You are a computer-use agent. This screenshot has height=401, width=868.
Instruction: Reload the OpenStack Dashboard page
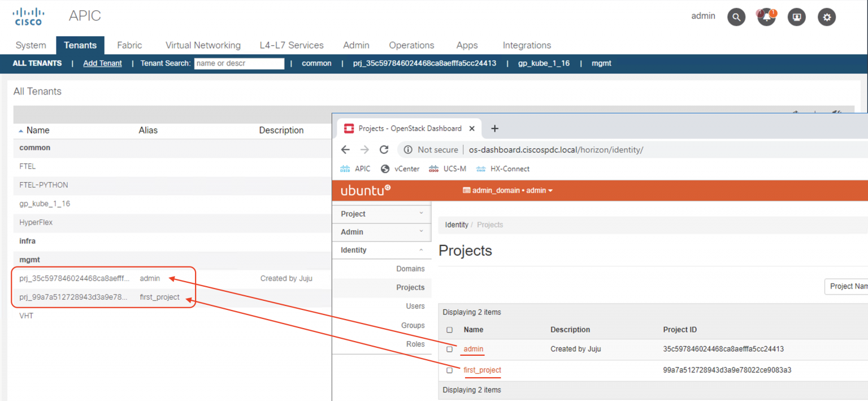383,149
